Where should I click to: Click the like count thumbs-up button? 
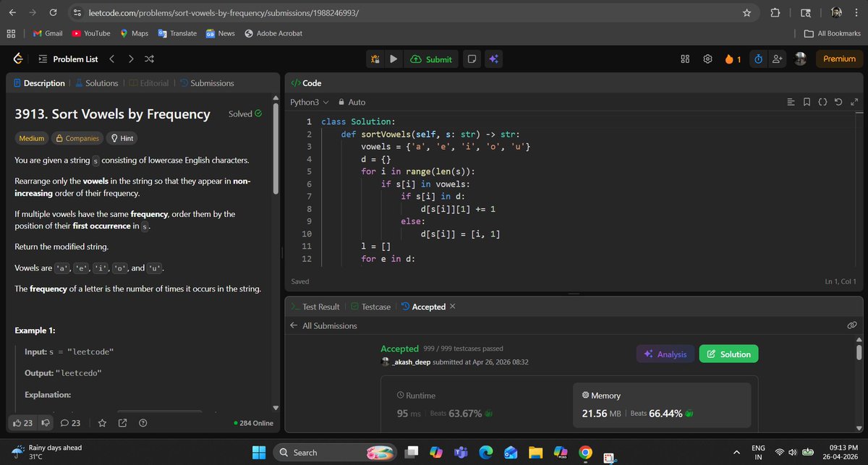(22, 422)
